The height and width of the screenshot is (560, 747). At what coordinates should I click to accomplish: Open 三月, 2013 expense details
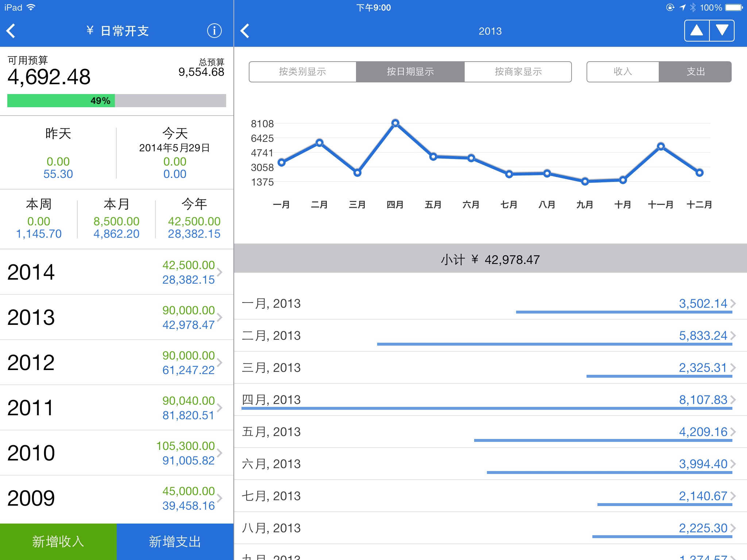(490, 367)
